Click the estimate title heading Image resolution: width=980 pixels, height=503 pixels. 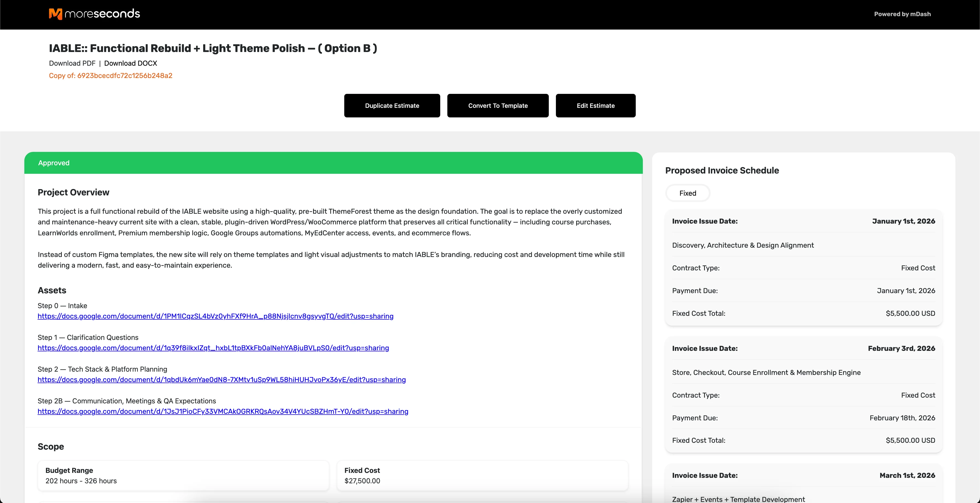(213, 48)
